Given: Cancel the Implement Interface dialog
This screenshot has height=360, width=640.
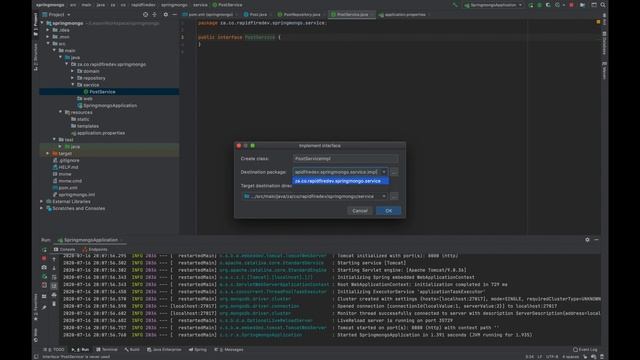Looking at the screenshot, I should coord(360,211).
